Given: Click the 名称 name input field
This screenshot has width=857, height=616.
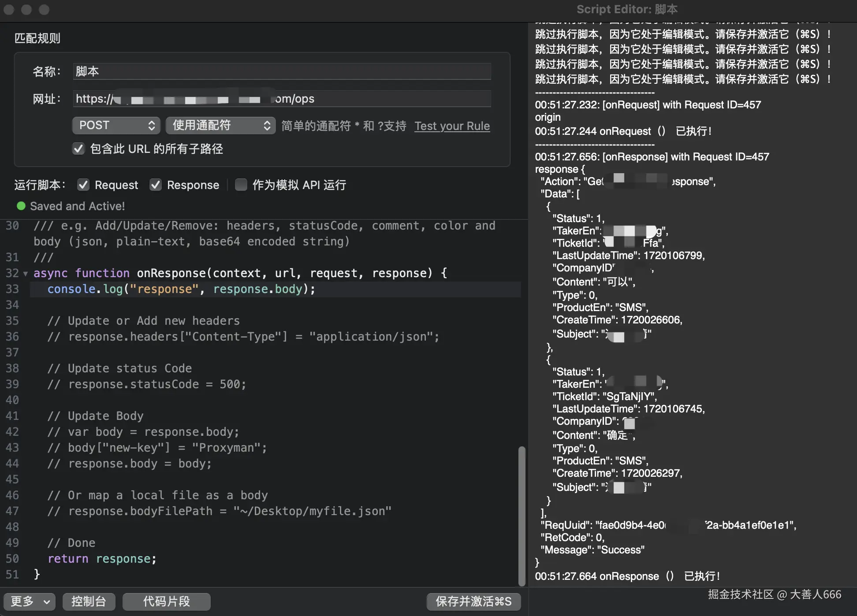Looking at the screenshot, I should click(x=281, y=71).
